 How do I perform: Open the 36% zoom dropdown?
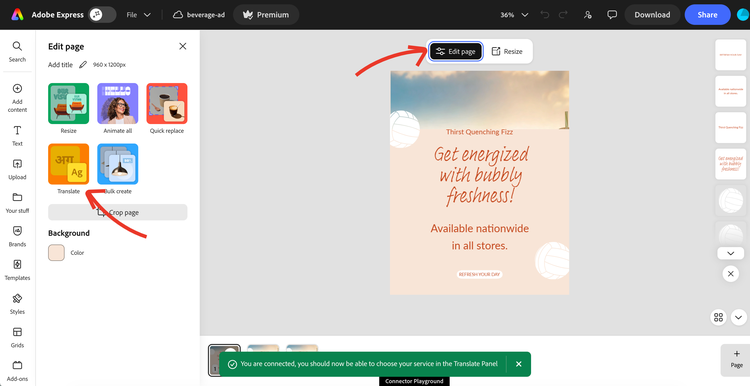click(x=514, y=15)
